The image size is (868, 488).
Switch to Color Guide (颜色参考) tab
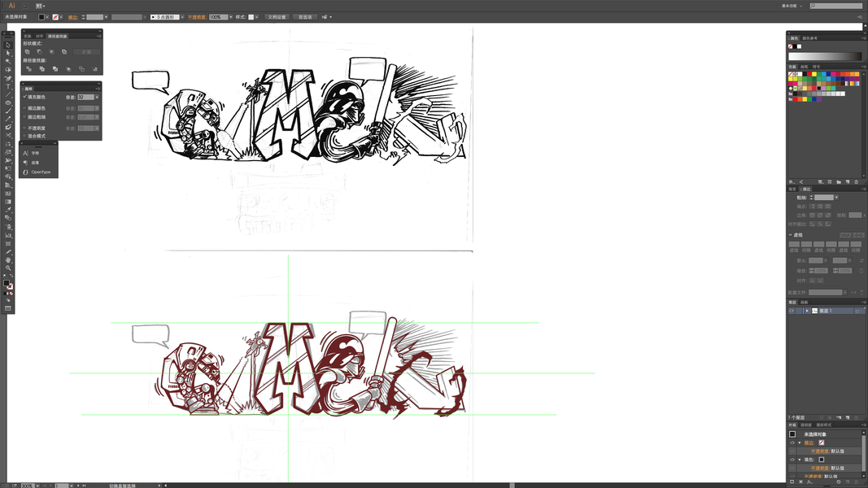(810, 38)
